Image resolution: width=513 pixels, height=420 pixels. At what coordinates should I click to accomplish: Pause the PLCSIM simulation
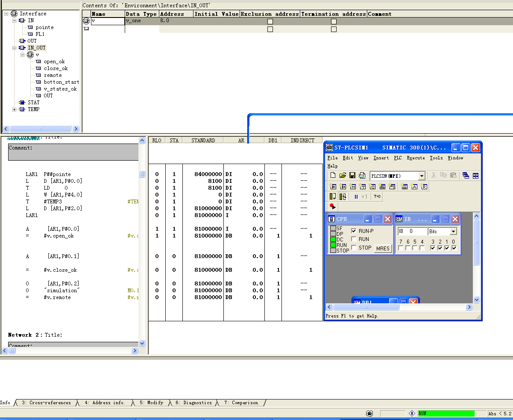pos(356,197)
